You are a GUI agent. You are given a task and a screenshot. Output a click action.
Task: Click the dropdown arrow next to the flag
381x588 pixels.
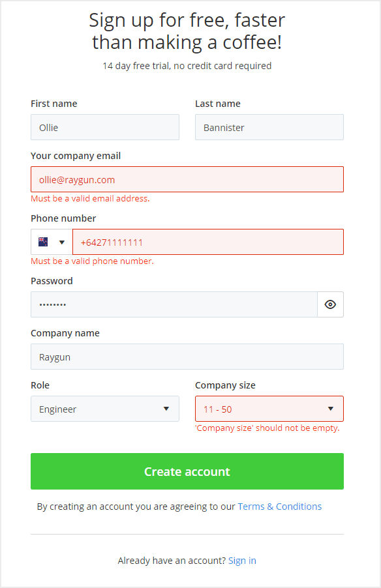pyautogui.click(x=61, y=242)
